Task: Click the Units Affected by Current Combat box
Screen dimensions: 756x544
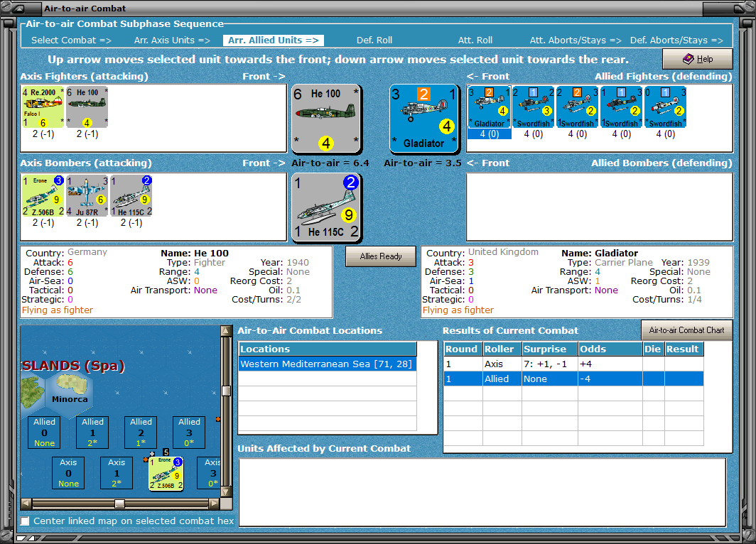Action: [x=482, y=492]
